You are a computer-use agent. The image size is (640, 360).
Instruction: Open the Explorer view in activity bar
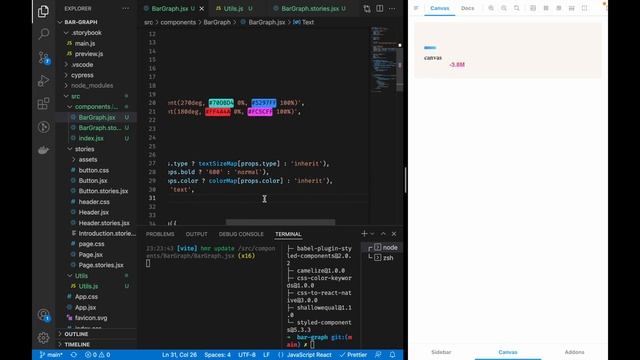[43, 11]
